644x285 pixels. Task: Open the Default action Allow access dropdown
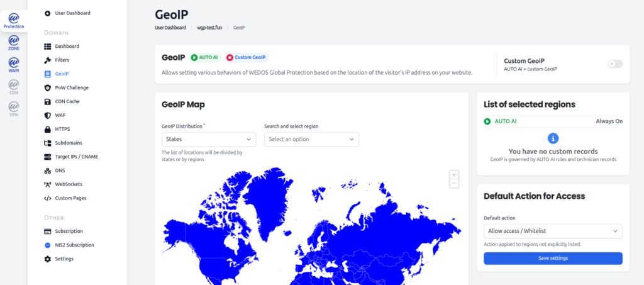(x=553, y=231)
